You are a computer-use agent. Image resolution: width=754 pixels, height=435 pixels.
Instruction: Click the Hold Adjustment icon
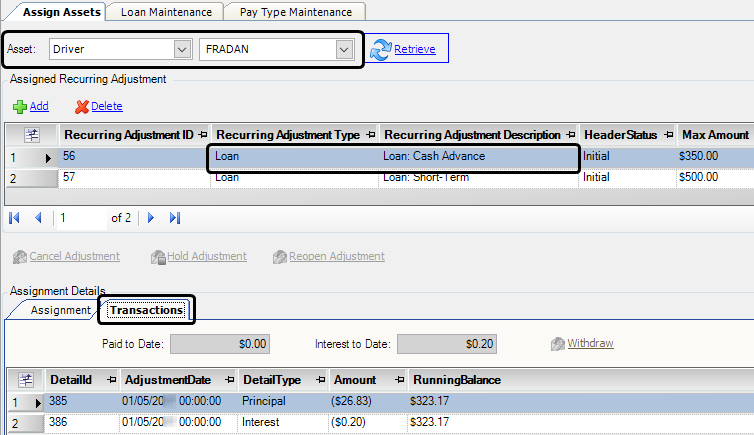tap(158, 257)
